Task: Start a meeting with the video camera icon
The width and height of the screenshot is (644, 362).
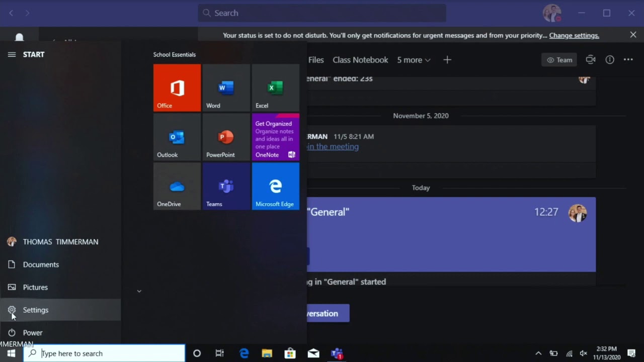Action: point(591,60)
